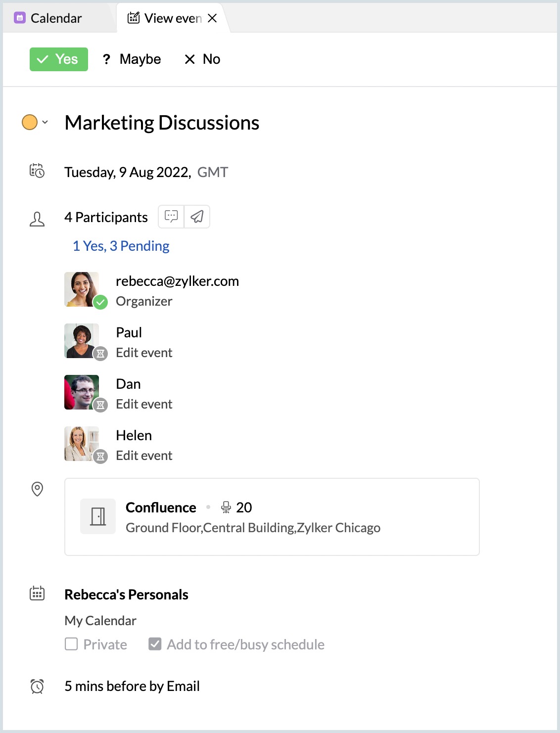Image resolution: width=560 pixels, height=733 pixels.
Task: Click the location pin icon
Action: coord(37,489)
